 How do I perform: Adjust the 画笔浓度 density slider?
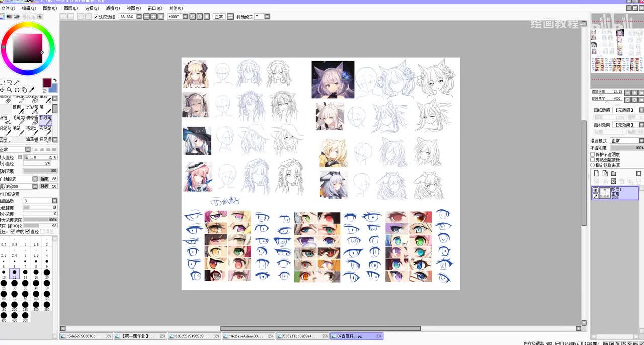[x=40, y=171]
